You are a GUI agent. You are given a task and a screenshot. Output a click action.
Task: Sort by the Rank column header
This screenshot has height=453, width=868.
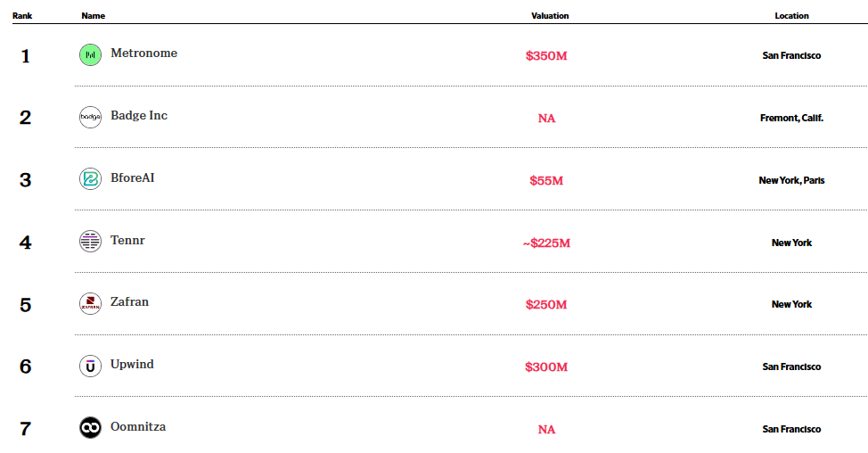point(22,16)
